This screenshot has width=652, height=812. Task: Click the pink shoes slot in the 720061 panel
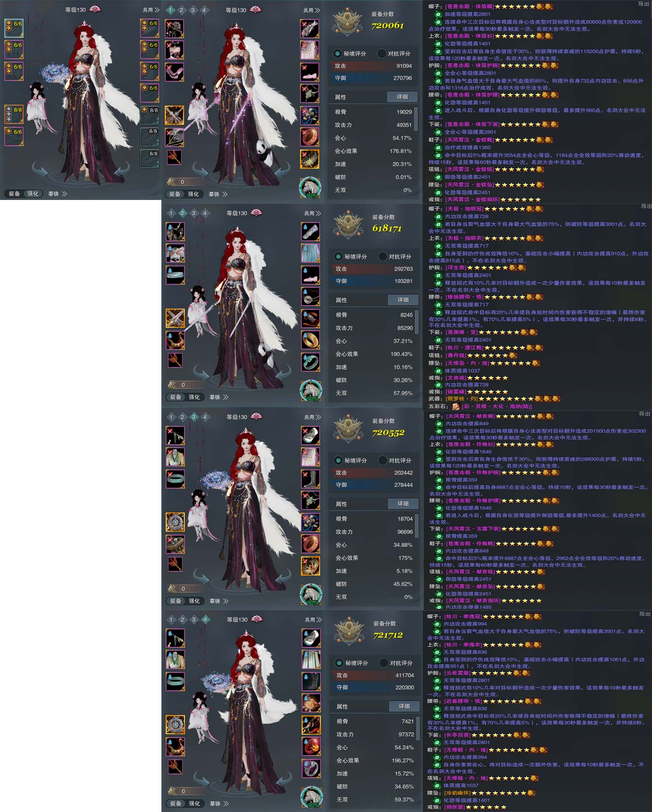[310, 72]
